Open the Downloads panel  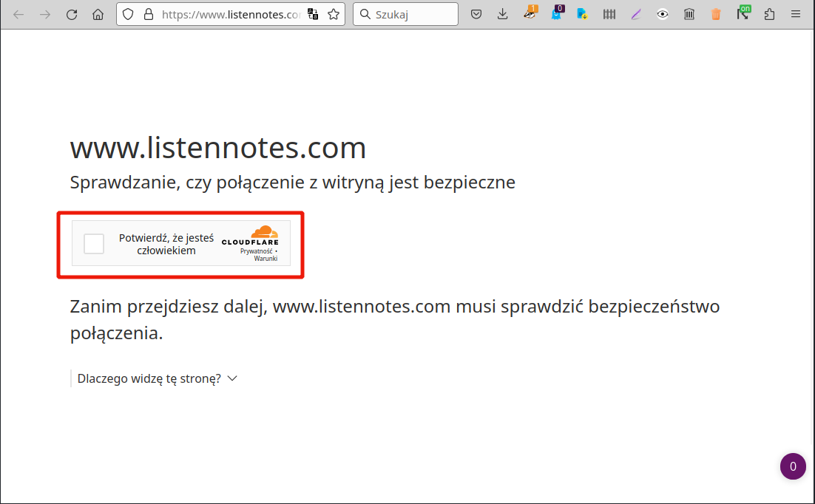pos(503,14)
